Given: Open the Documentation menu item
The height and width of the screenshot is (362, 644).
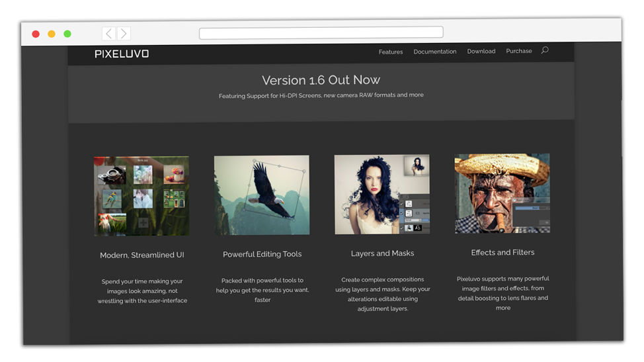Looking at the screenshot, I should click(x=435, y=52).
